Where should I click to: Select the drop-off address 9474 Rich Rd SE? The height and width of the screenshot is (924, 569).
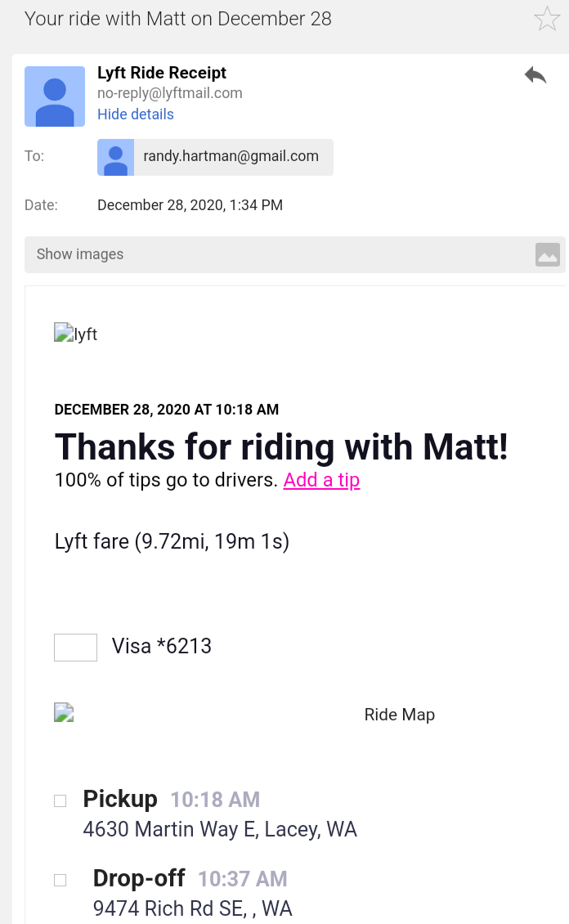pyautogui.click(x=193, y=908)
